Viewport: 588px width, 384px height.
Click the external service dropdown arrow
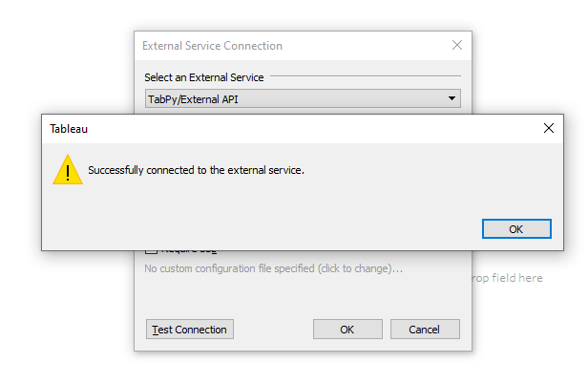(451, 98)
